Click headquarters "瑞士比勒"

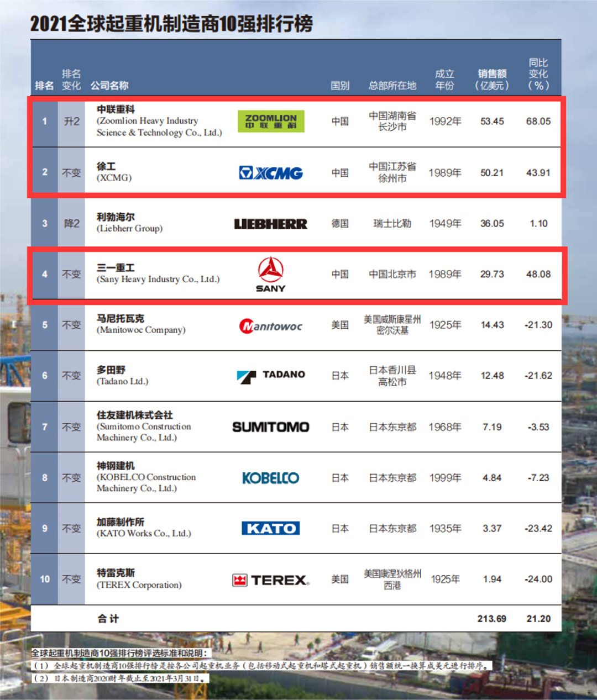(x=392, y=224)
